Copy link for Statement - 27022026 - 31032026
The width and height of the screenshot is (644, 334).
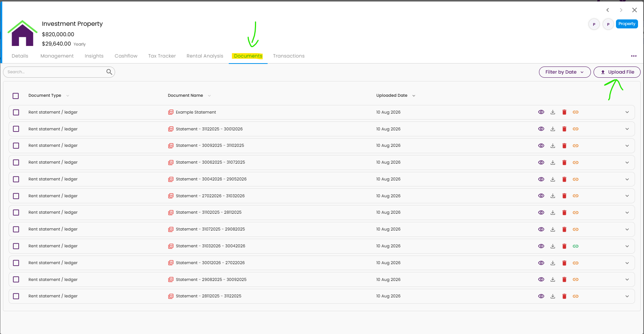(x=576, y=196)
